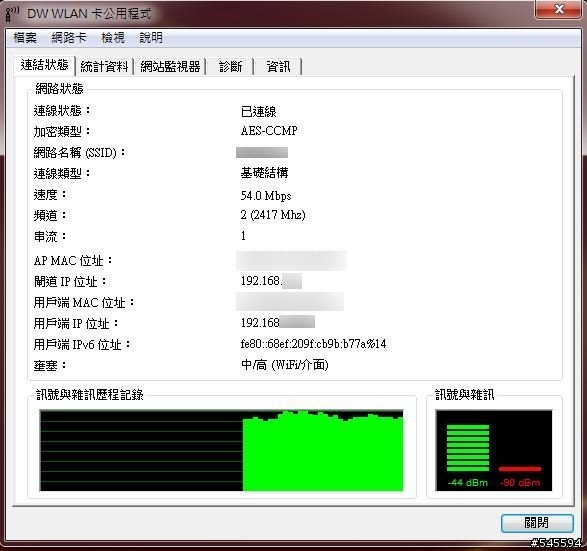Open the 診斷 tab

coord(230,67)
